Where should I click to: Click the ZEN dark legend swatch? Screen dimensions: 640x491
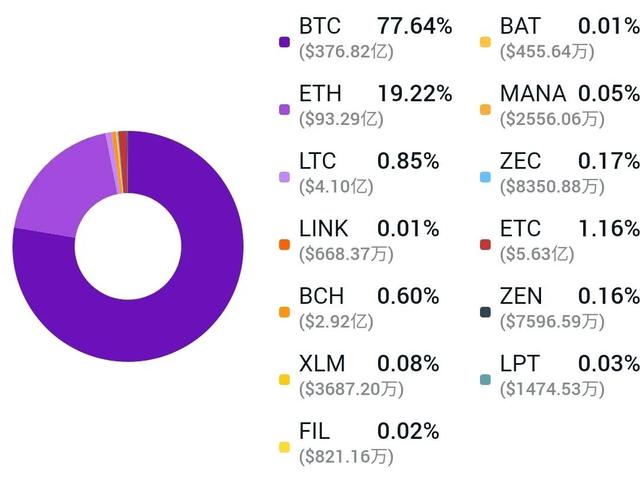485,312
